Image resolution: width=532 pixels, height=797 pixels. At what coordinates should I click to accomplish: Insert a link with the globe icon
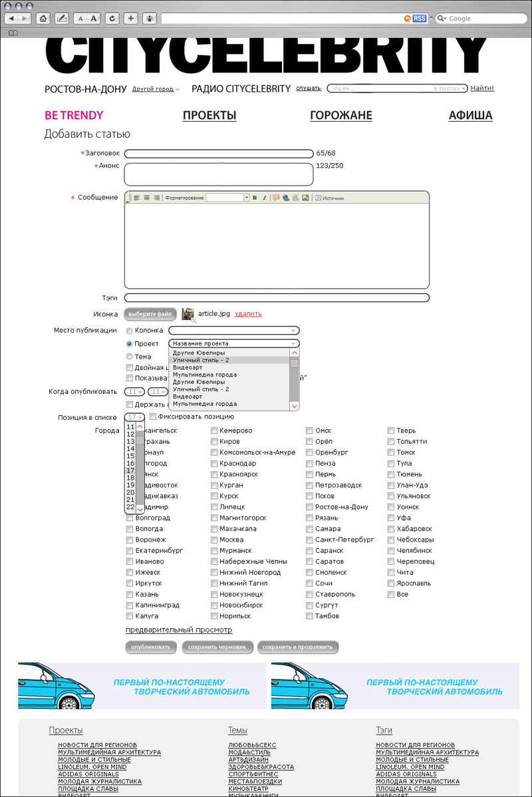coord(285,198)
